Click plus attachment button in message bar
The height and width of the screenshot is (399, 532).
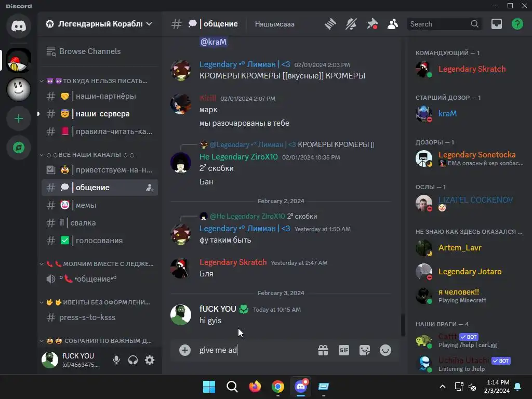185,350
